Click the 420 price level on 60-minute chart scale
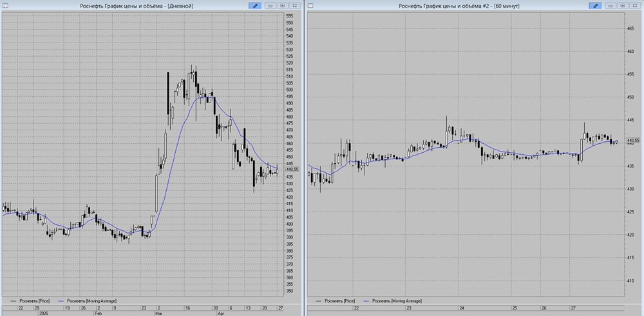The width and height of the screenshot is (644, 316). pyautogui.click(x=631, y=235)
